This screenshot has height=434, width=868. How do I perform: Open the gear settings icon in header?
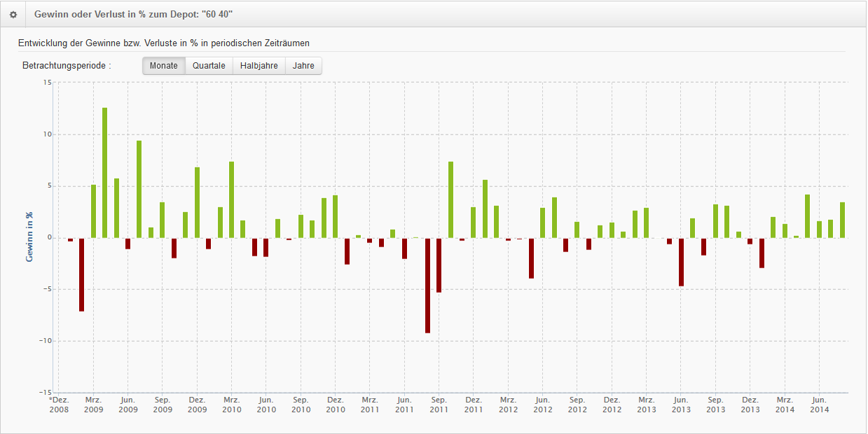[13, 14]
